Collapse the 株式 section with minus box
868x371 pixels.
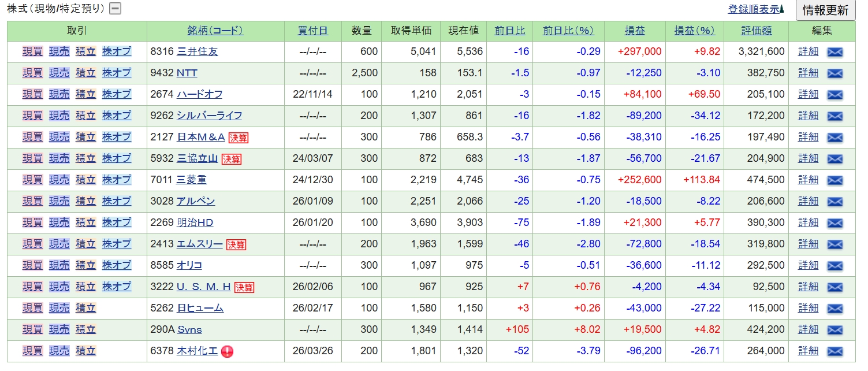(116, 9)
